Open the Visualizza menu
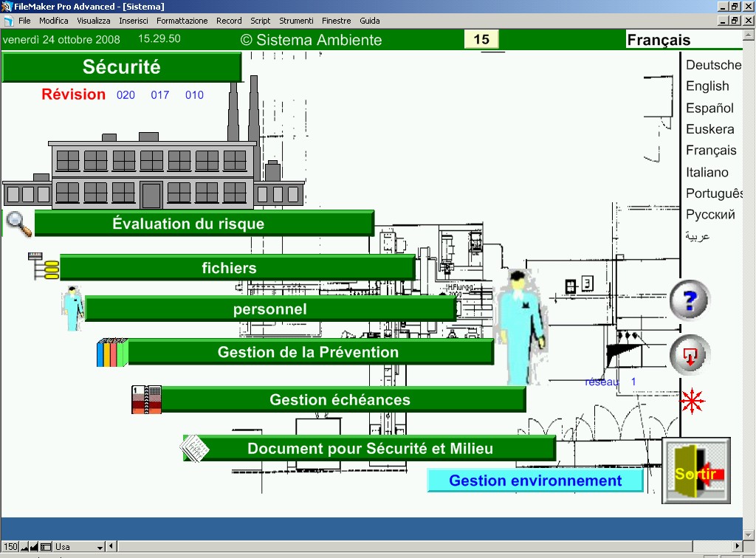This screenshot has height=558, width=756. (94, 21)
